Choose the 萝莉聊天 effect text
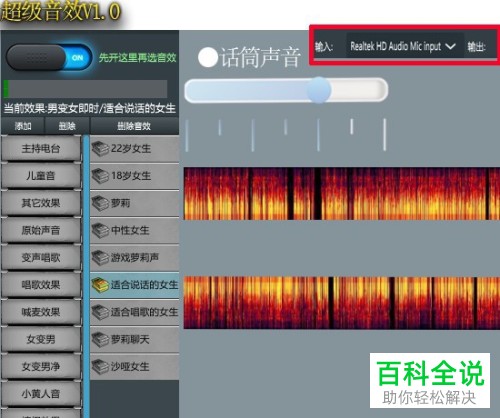 tap(130, 340)
